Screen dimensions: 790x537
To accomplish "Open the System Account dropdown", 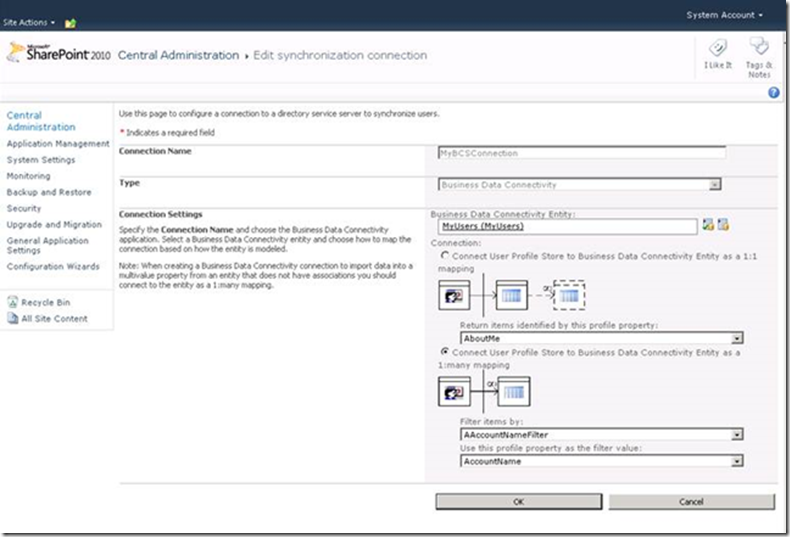I will point(724,15).
